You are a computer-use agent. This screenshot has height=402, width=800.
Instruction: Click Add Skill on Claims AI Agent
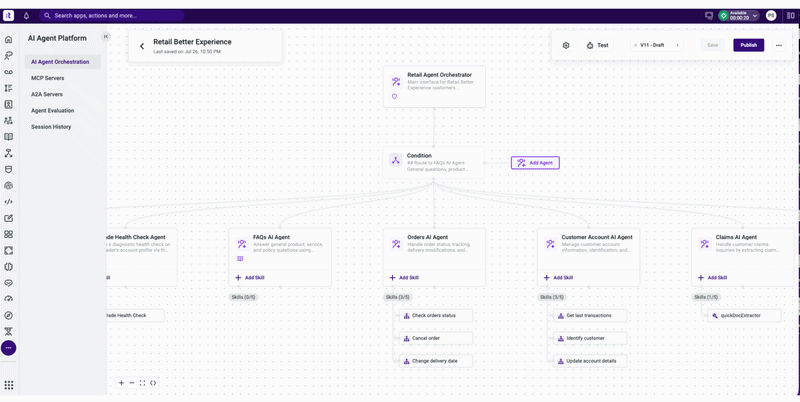click(713, 278)
